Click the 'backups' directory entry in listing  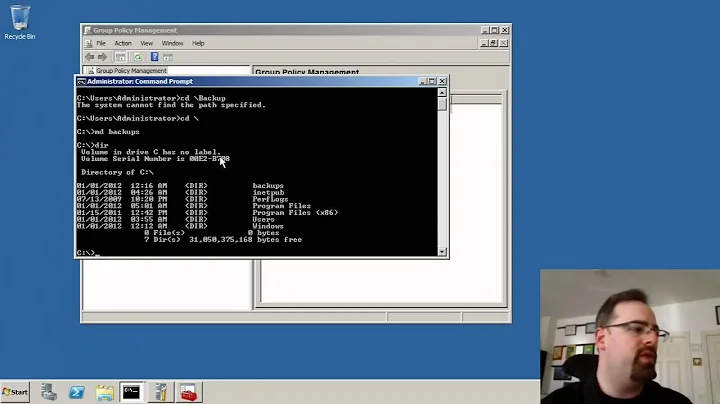click(268, 186)
